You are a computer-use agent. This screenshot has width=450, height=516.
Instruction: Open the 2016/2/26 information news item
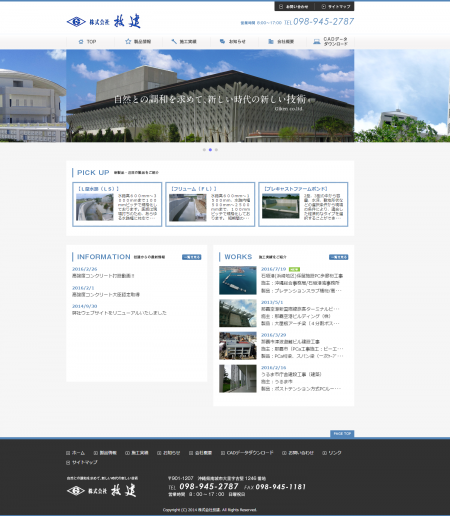coord(103,272)
